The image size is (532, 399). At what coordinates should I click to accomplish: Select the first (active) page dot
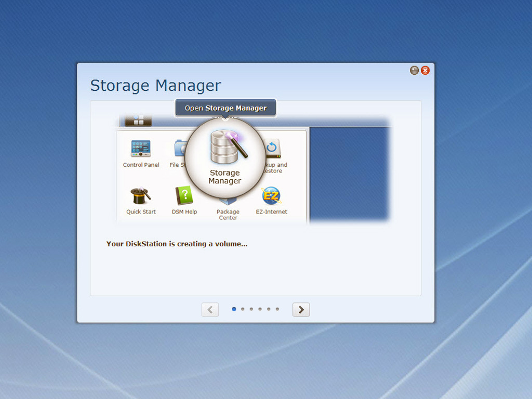234,309
